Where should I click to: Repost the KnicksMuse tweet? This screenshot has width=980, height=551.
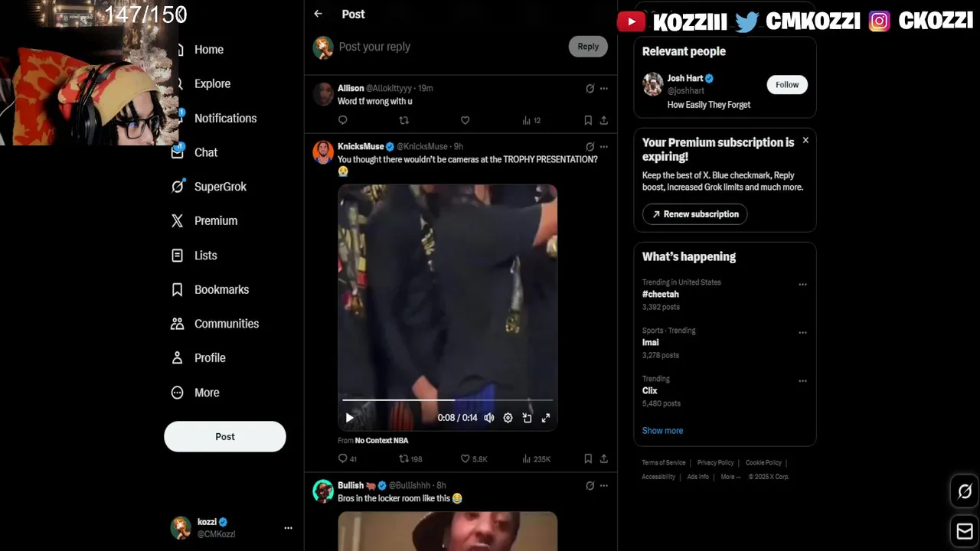(x=410, y=459)
